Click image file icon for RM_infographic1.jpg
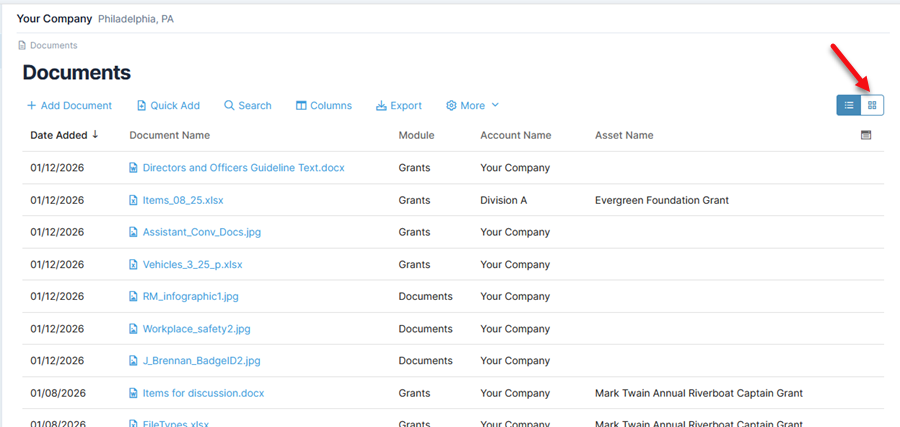The image size is (900, 427). (x=134, y=297)
